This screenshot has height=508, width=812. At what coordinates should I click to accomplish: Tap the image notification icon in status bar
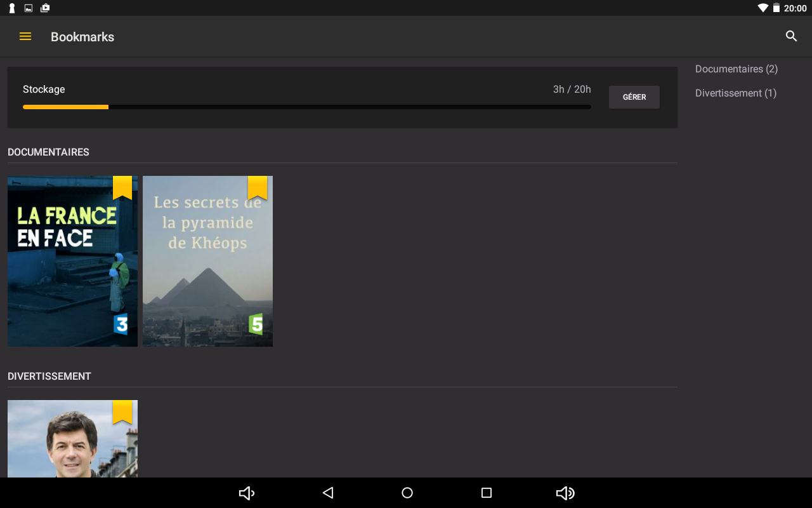(x=29, y=8)
